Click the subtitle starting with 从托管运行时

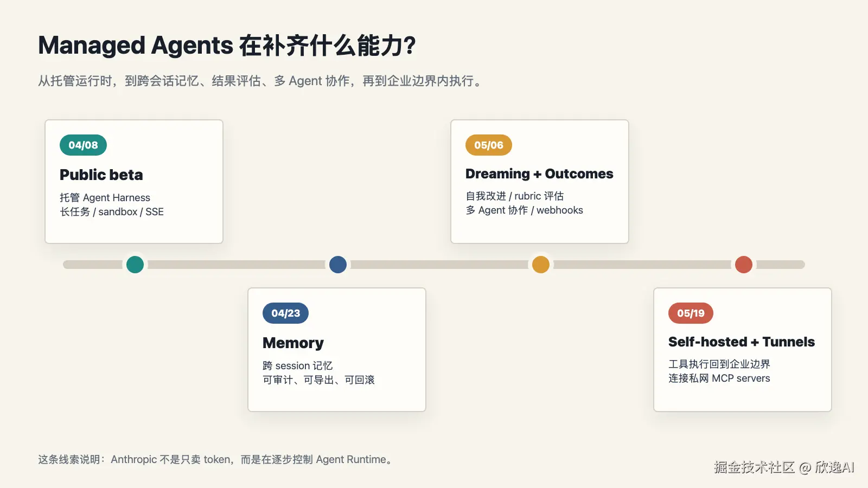[260, 81]
